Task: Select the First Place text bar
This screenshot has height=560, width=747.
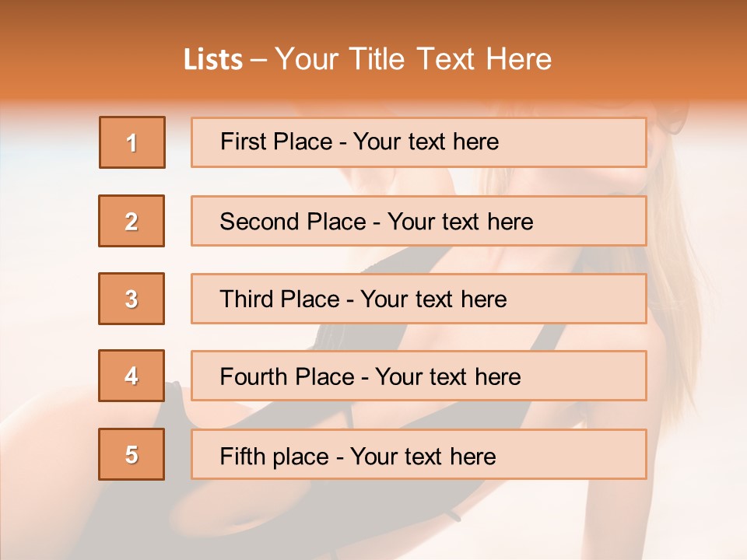Action: tap(419, 142)
